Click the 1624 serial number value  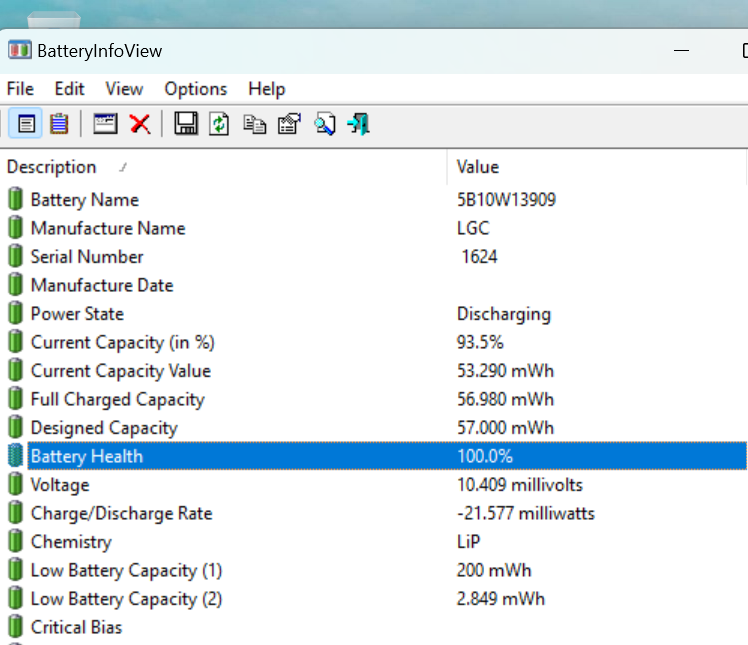click(x=479, y=257)
